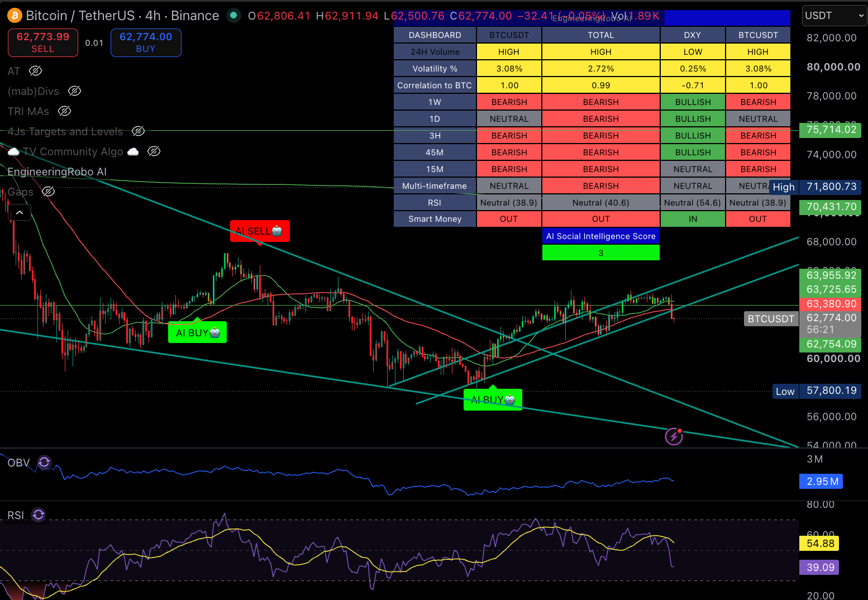This screenshot has height=600, width=868.
Task: Click the upper AI BUY signal label
Action: [x=197, y=332]
